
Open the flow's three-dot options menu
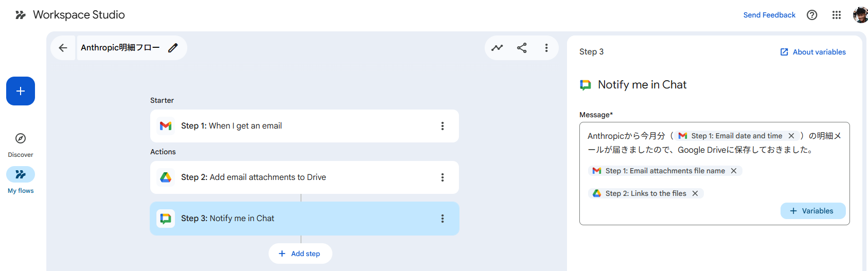[546, 48]
